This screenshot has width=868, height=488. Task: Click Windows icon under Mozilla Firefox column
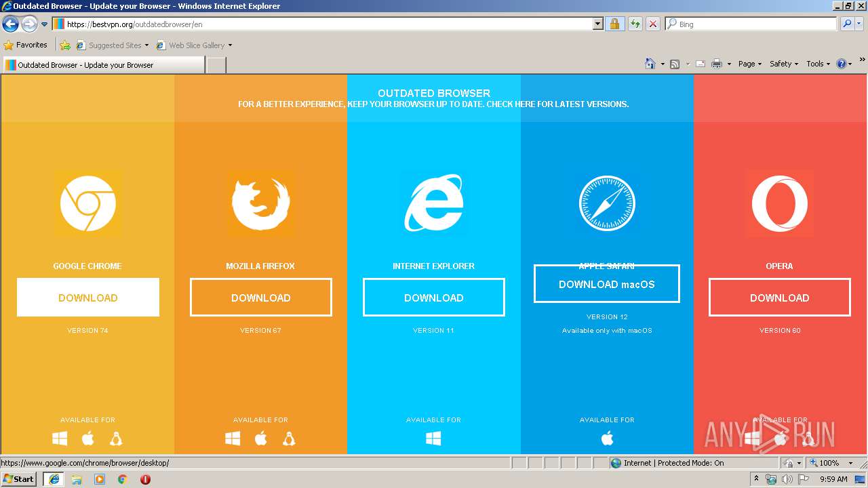click(233, 439)
